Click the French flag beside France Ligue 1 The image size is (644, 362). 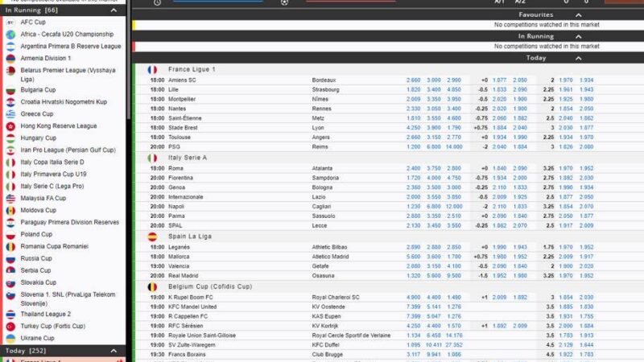coord(152,70)
